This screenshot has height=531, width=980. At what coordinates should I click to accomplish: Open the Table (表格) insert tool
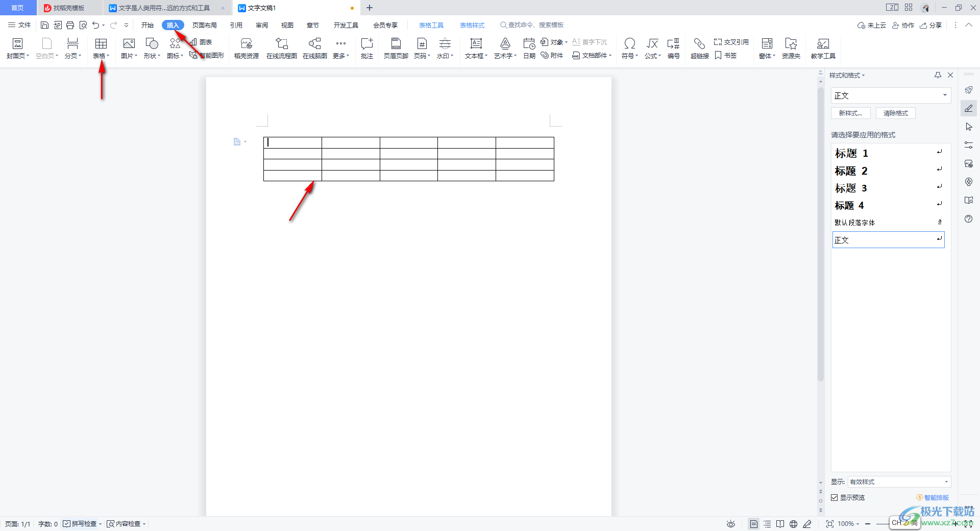pyautogui.click(x=101, y=49)
